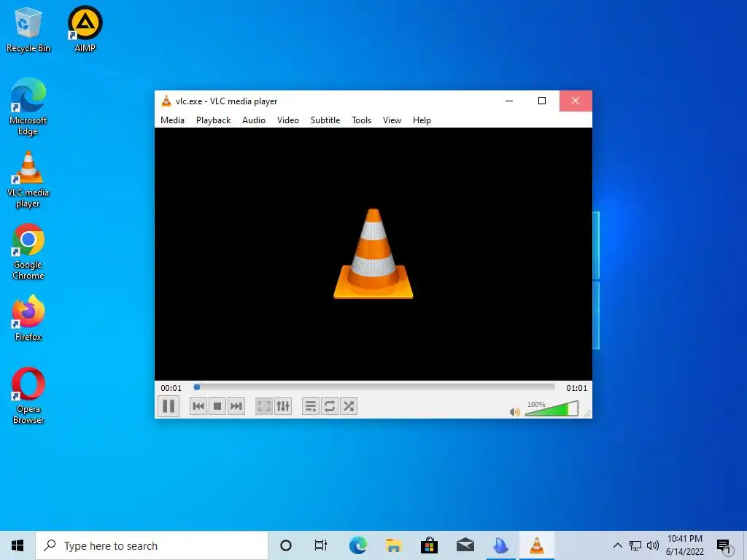Open system volume tray icon
Screen dimensions: 747x560
(653, 545)
